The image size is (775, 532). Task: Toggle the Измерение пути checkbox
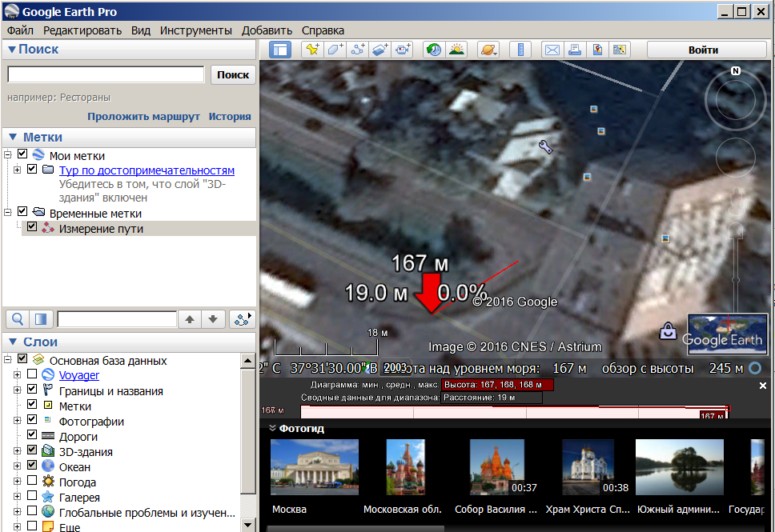click(32, 228)
